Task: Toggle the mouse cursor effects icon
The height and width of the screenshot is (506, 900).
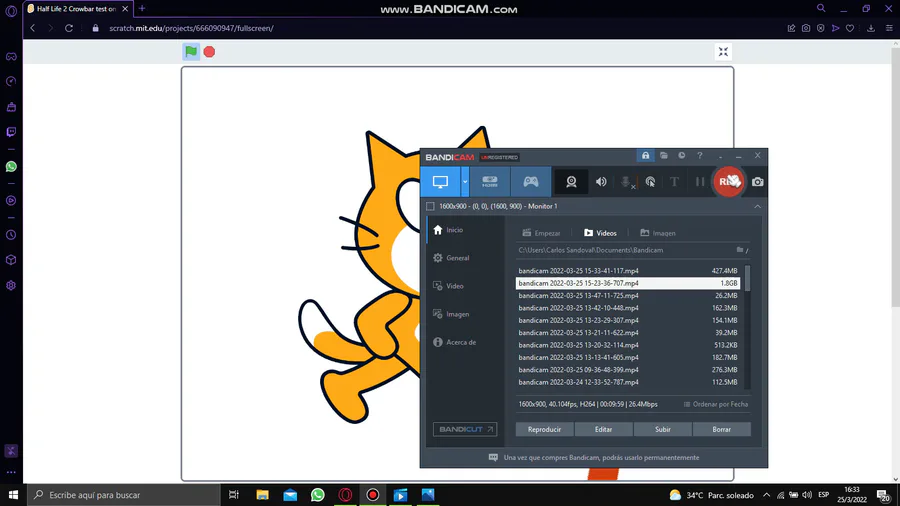Action: click(x=650, y=182)
